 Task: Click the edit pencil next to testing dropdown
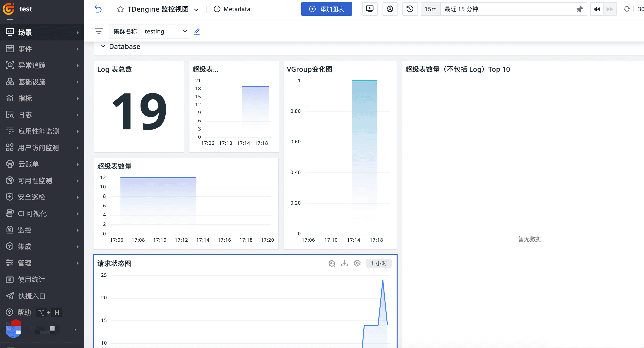click(x=197, y=31)
